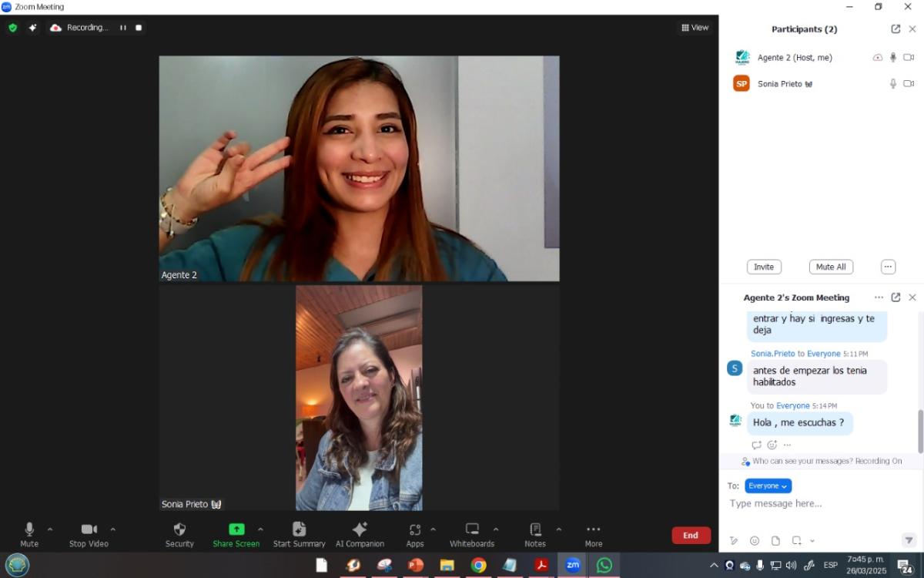Attach a file in chat composer
The width and height of the screenshot is (924, 578).
click(x=775, y=541)
